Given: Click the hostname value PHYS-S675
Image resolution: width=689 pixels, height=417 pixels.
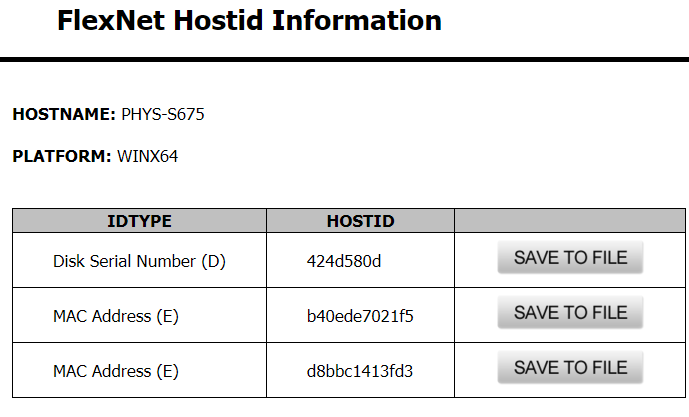Looking at the screenshot, I should (x=163, y=114).
